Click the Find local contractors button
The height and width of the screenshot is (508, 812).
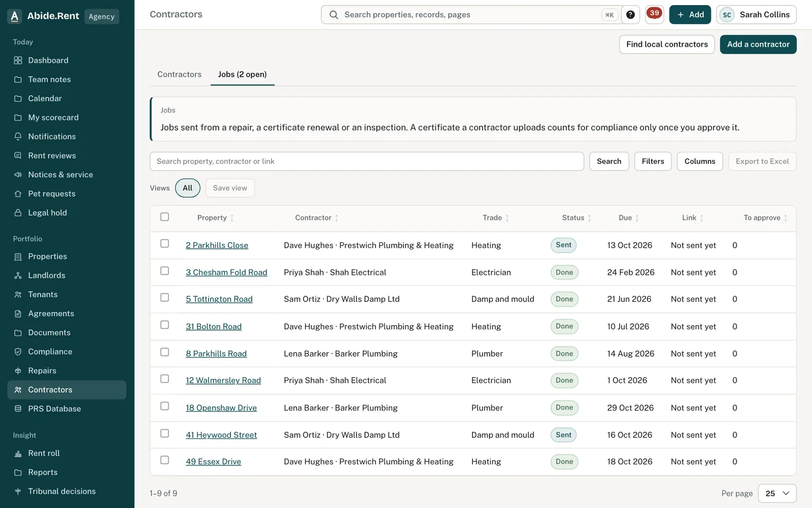[667, 44]
